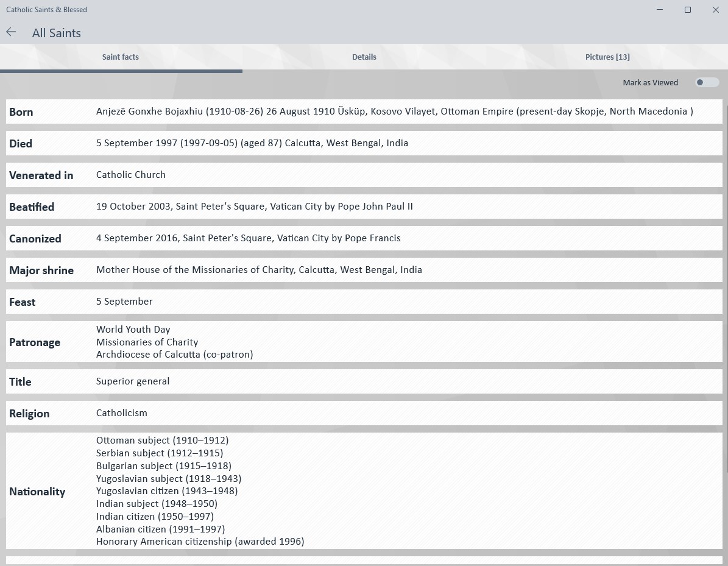Click Archdiocese of Calcutta (co-patron) entry

click(x=175, y=354)
